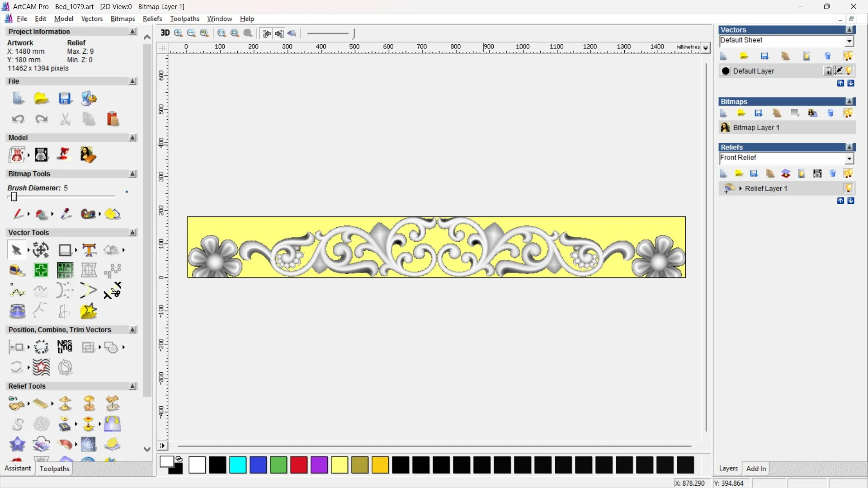Select the Node Editing arrow tool
The width and height of the screenshot is (868, 488).
pos(16,250)
